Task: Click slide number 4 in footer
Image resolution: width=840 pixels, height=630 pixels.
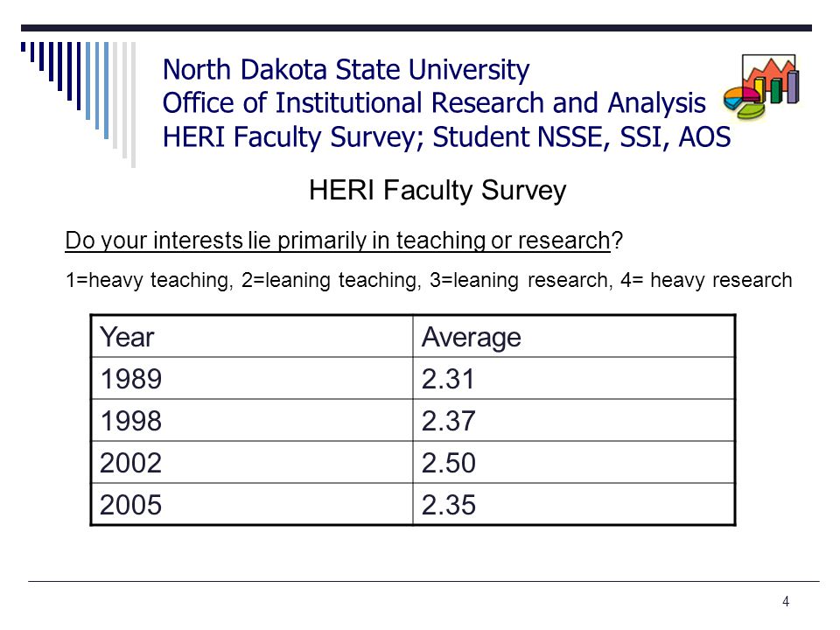Action: tap(786, 602)
